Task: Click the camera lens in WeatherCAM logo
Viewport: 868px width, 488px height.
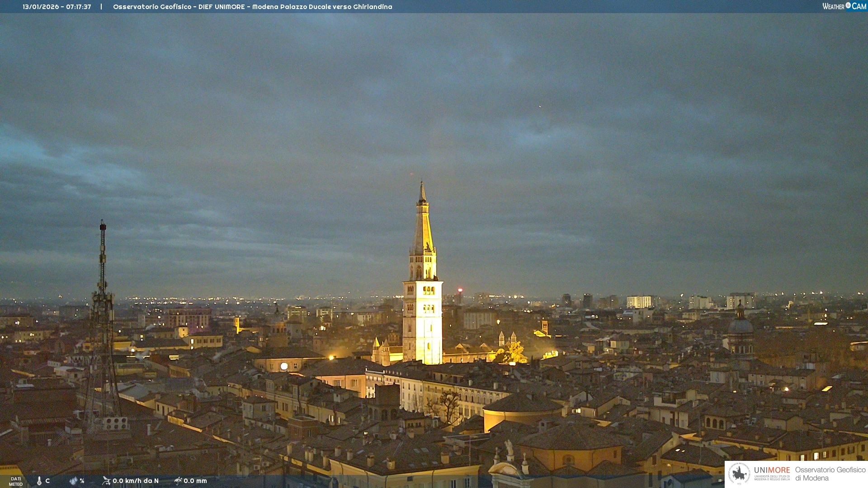Action: (x=848, y=5)
